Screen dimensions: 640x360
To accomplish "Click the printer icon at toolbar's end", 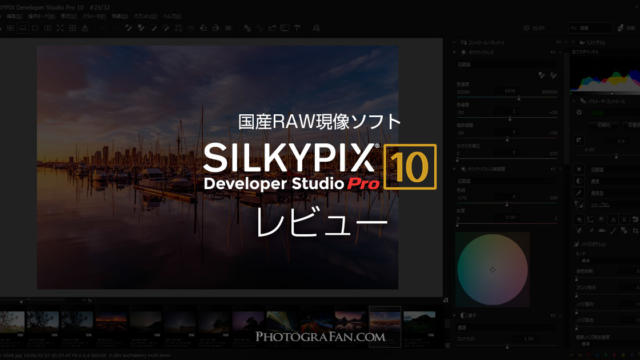I will [x=316, y=28].
